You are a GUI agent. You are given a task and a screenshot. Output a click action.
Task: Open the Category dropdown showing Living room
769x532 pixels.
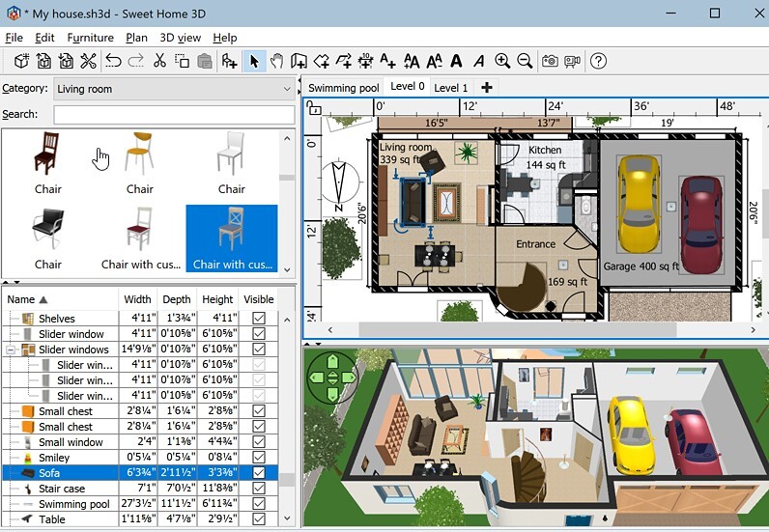point(174,89)
